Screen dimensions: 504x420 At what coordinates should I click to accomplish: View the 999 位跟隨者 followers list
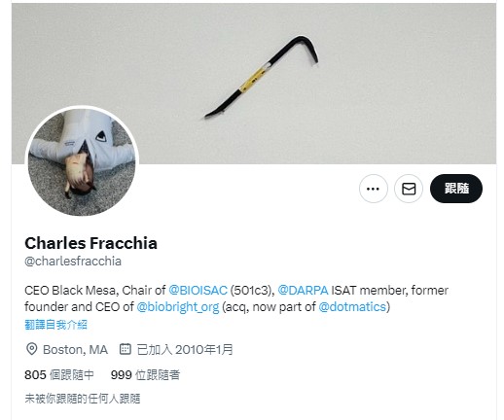coord(145,375)
